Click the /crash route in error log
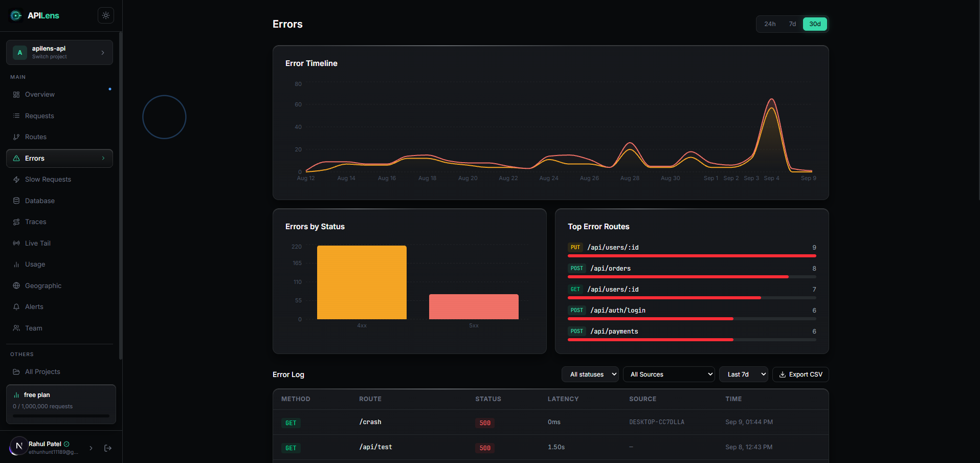The image size is (980, 463). coord(370,422)
